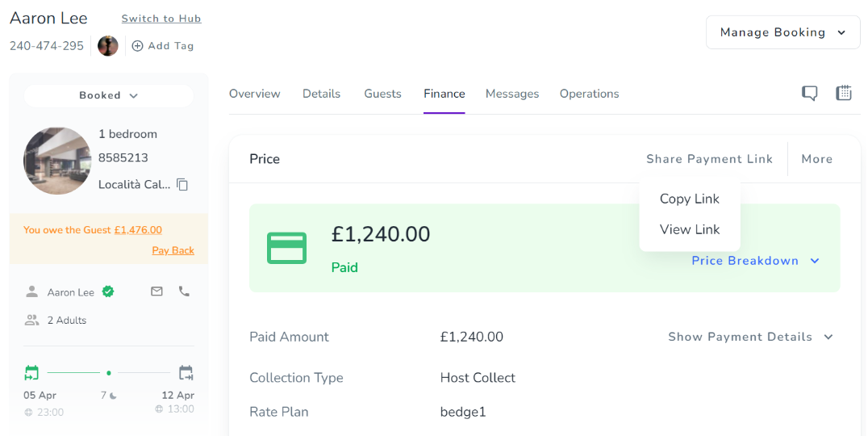Select View Link from the menu
The height and width of the screenshot is (436, 868).
point(689,229)
